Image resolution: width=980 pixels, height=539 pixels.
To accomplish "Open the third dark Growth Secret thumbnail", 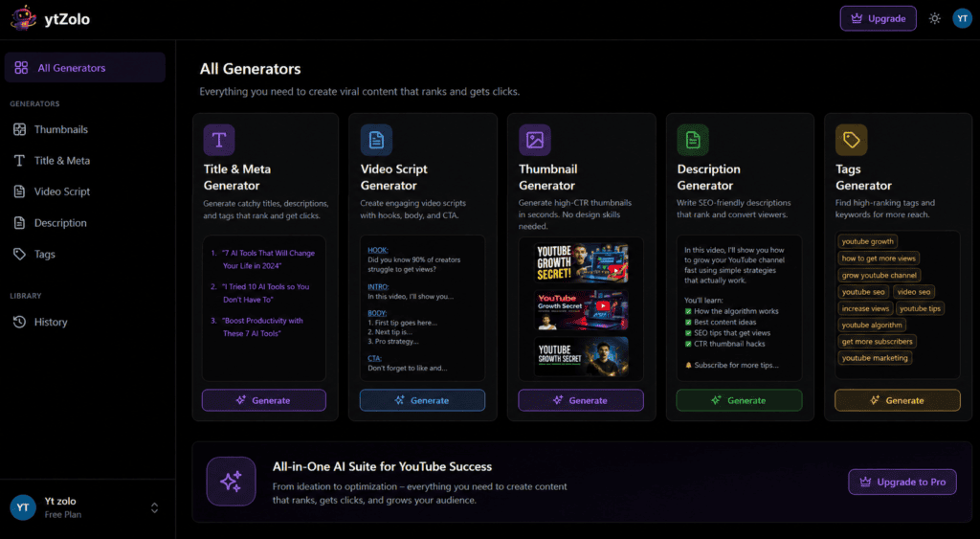I will tap(581, 356).
